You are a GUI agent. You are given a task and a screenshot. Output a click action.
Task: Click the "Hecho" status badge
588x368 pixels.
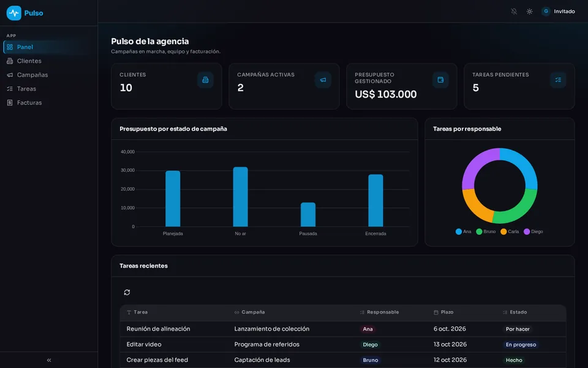[x=514, y=361]
